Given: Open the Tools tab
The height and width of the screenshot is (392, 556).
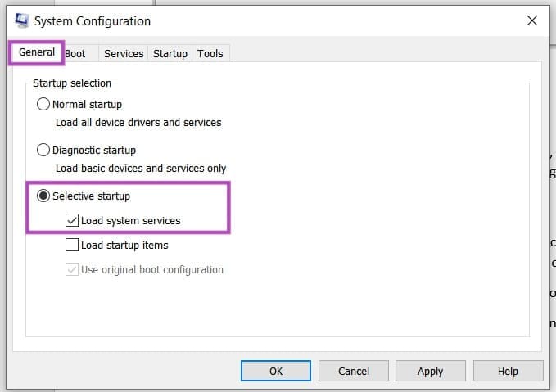Looking at the screenshot, I should point(210,54).
